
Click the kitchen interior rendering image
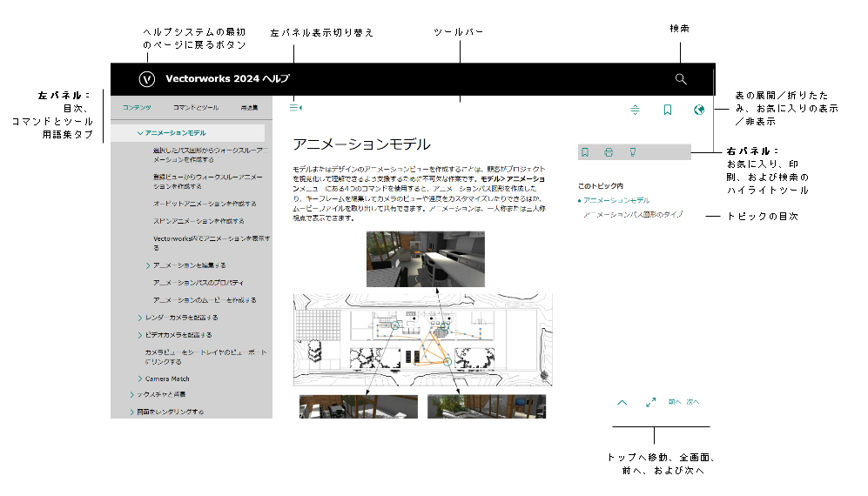point(425,259)
